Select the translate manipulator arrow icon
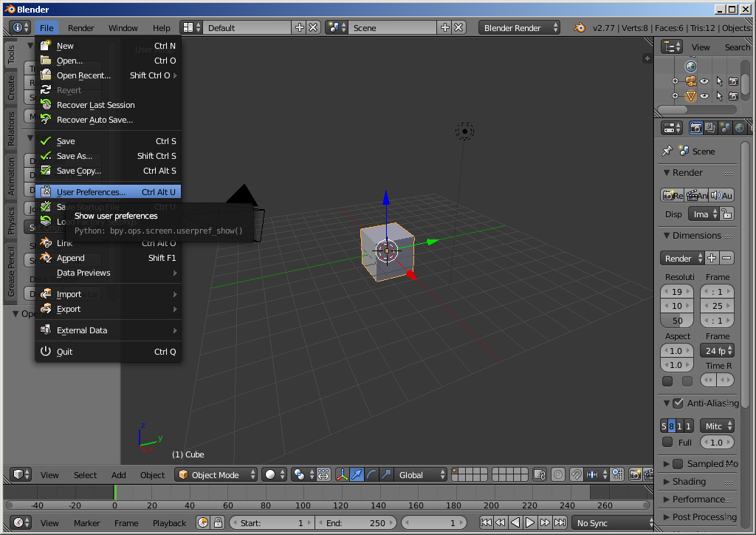 [357, 474]
